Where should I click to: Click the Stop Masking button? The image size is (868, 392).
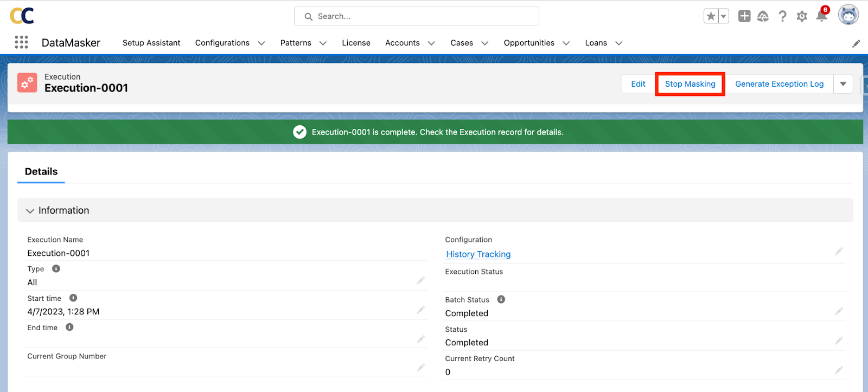coord(690,84)
